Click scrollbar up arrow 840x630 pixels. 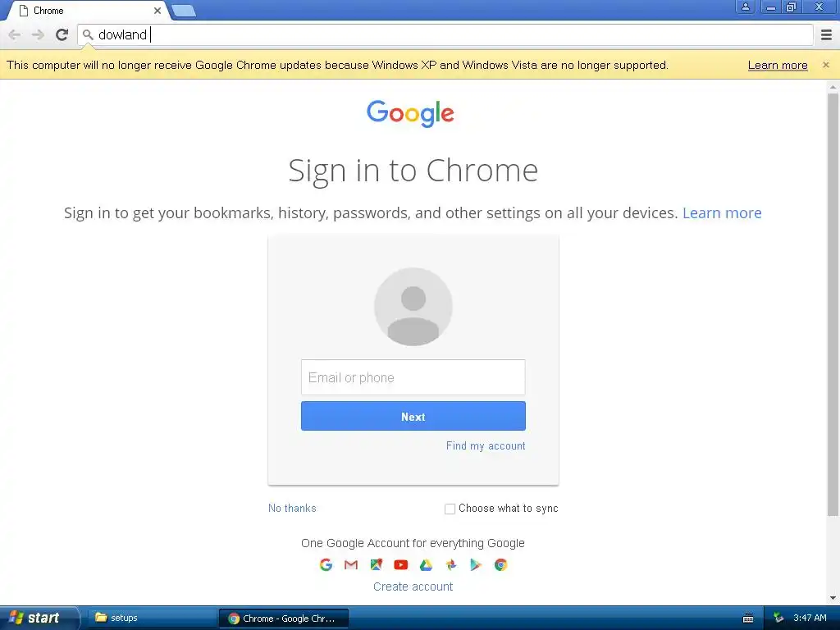click(x=833, y=87)
